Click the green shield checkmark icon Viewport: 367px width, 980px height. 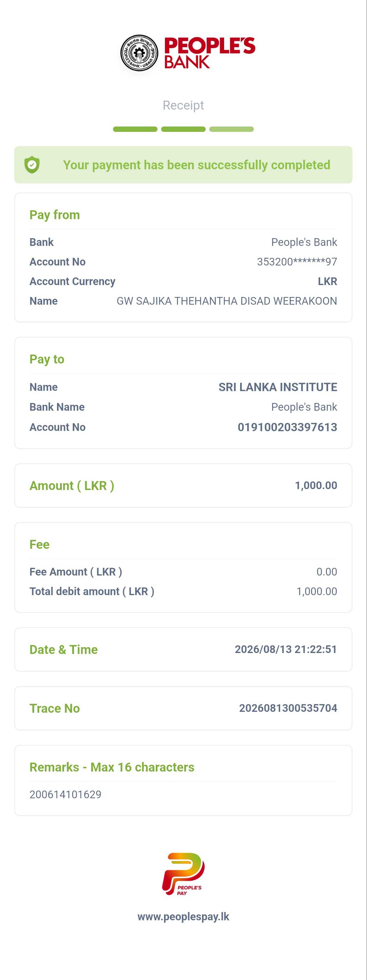tap(32, 165)
